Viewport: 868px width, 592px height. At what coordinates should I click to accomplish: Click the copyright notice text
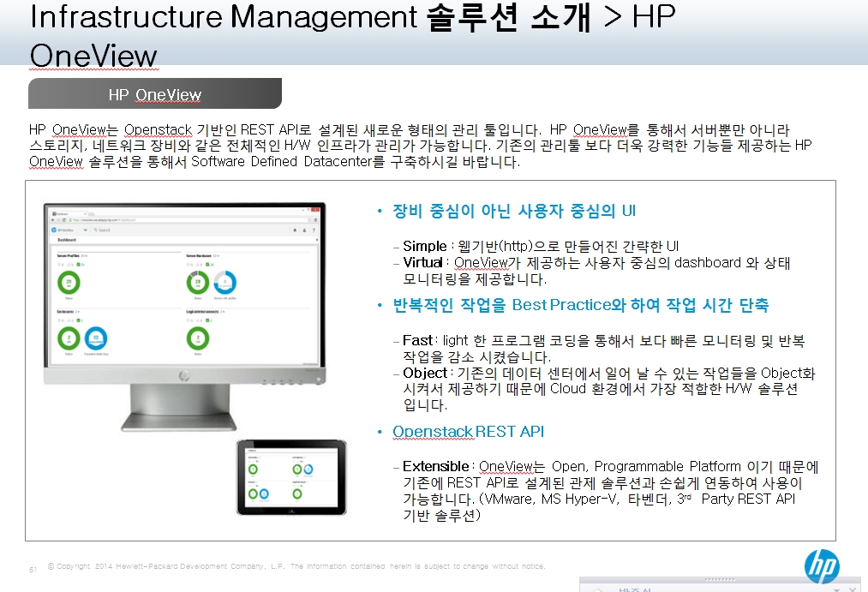tap(296, 566)
